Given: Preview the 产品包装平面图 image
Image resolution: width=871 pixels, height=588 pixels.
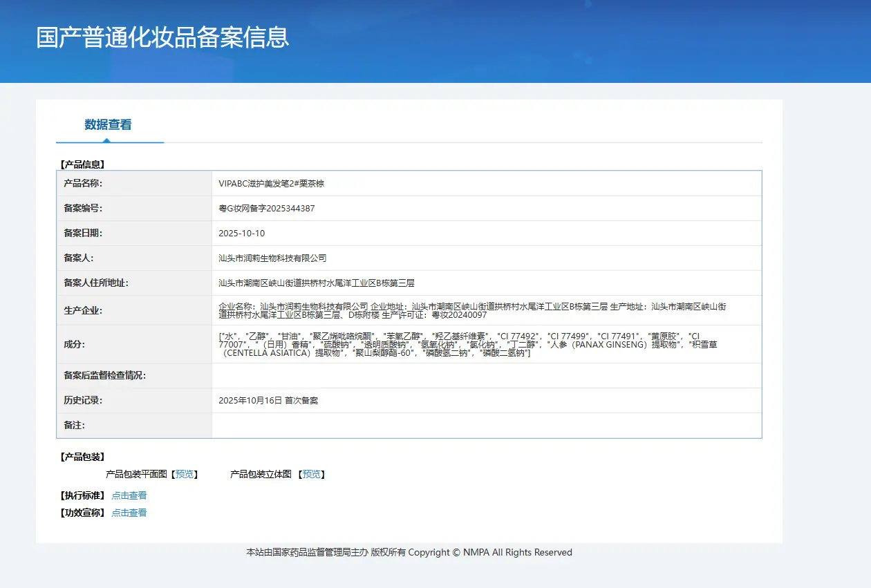Looking at the screenshot, I should pos(185,475).
